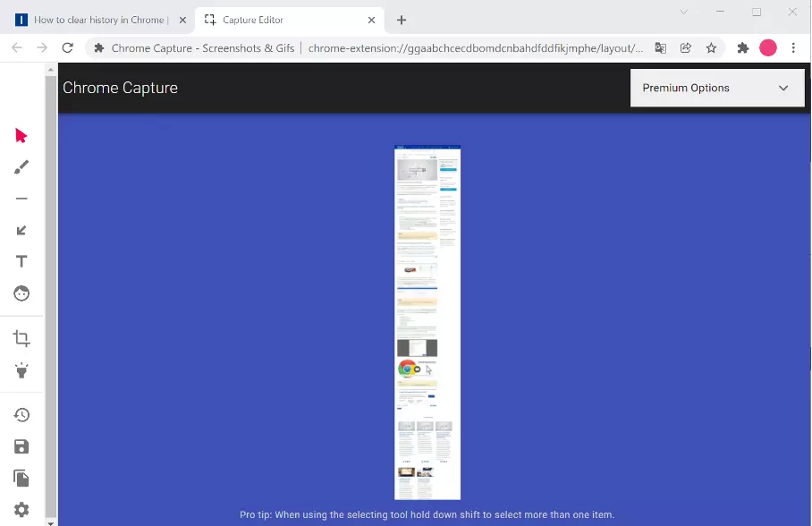This screenshot has width=812, height=526.
Task: Click the browser address bar
Action: pyautogui.click(x=474, y=48)
